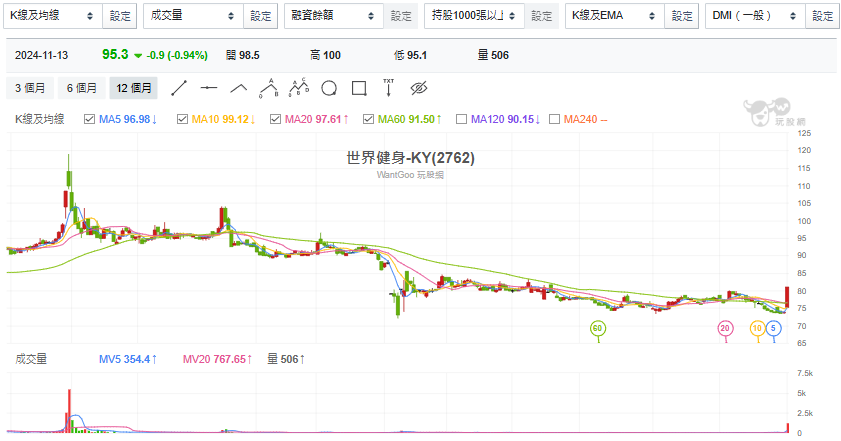Click the opening price 開 98.5
Viewport: 841px width, 441px height.
[242, 55]
